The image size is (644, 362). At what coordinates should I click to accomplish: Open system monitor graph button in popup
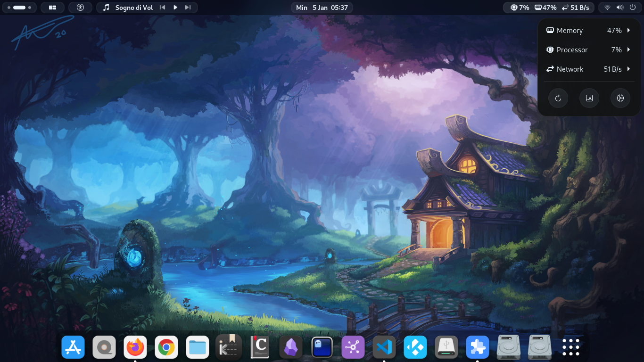click(589, 98)
